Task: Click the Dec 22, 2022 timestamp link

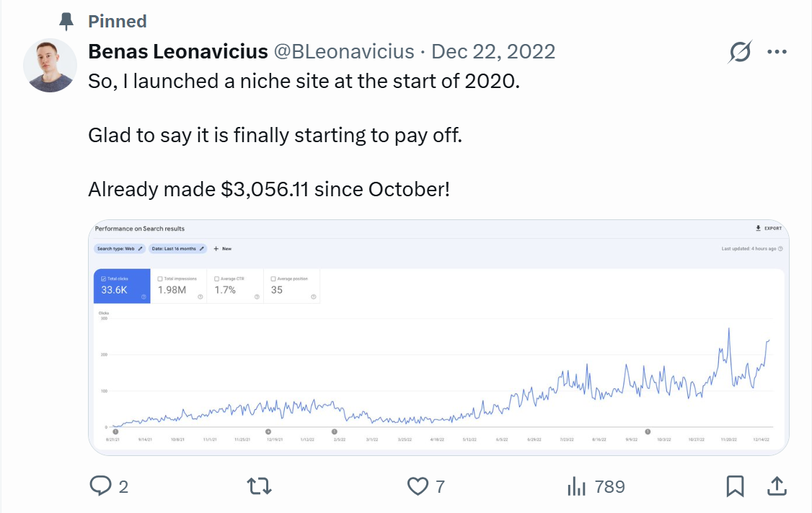Action: tap(493, 52)
